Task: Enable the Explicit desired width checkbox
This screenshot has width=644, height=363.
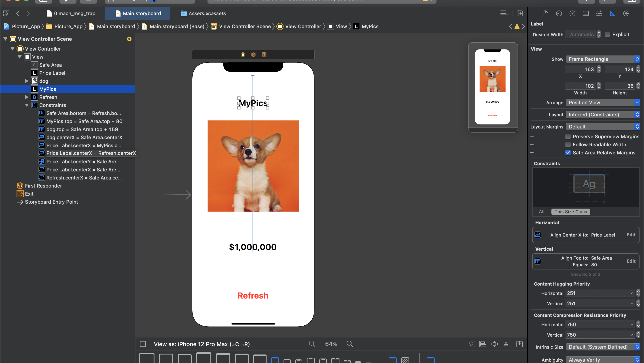Action: pyautogui.click(x=607, y=34)
